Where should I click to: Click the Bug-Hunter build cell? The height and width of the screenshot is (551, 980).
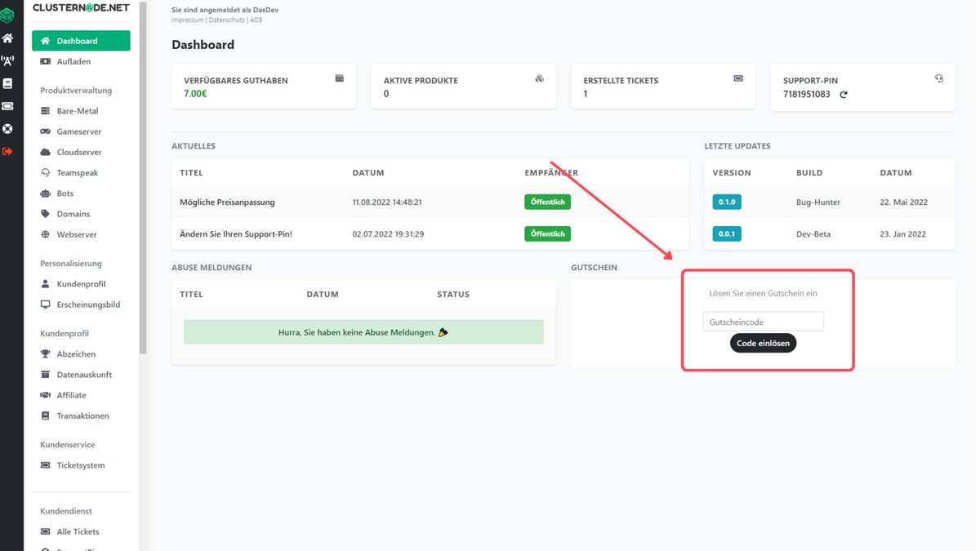(818, 202)
